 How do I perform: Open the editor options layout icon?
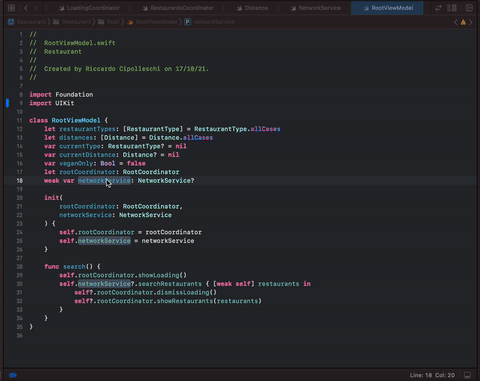point(452,8)
